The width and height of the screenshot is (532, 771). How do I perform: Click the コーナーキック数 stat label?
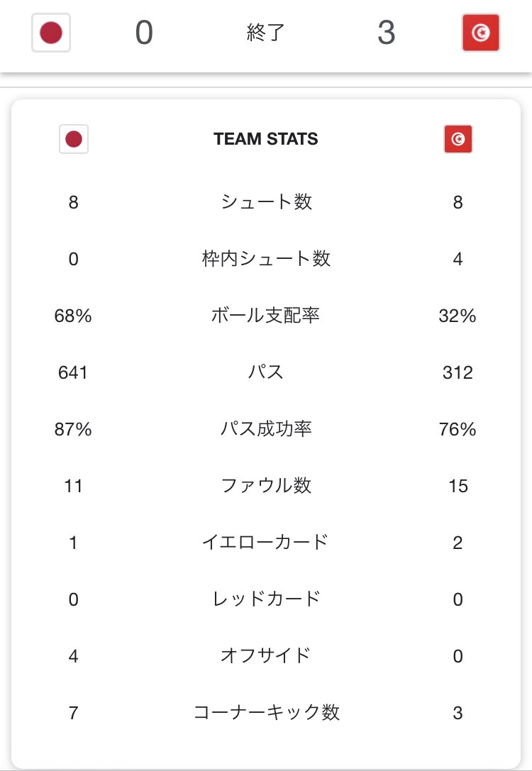tap(266, 713)
